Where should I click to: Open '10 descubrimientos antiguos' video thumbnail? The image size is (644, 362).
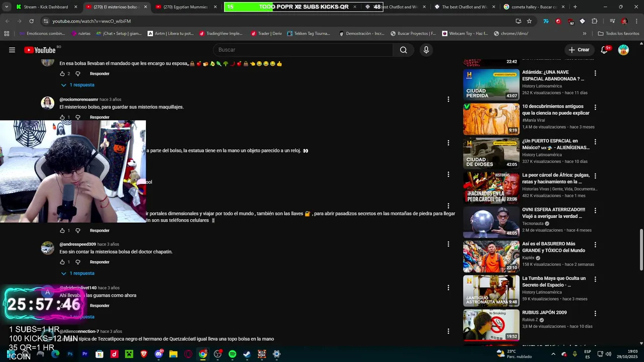click(x=491, y=119)
